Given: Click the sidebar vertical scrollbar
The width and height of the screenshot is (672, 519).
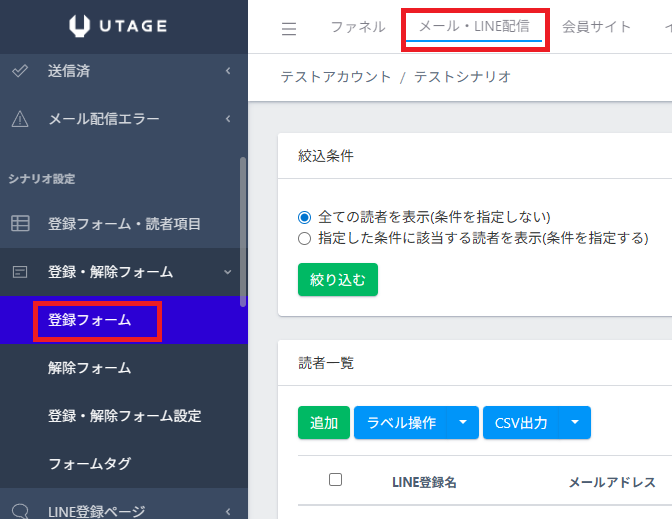Looking at the screenshot, I should click(242, 232).
